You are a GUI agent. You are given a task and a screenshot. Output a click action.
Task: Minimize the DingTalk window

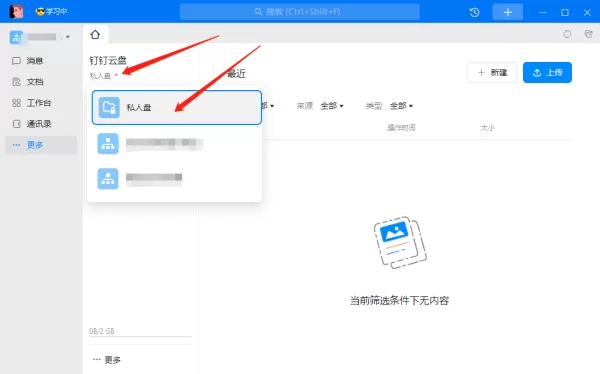543,12
